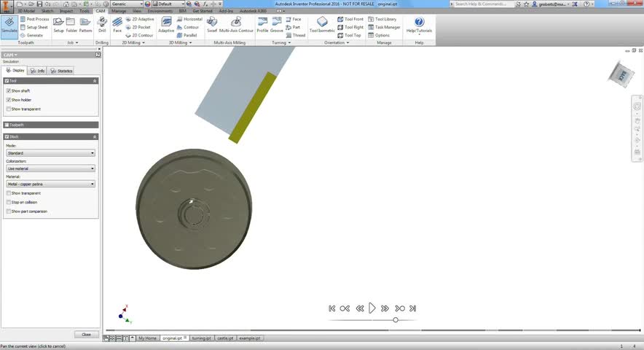Open the stock Mode dropdown
Image resolution: width=644 pixels, height=350 pixels.
(x=50, y=153)
